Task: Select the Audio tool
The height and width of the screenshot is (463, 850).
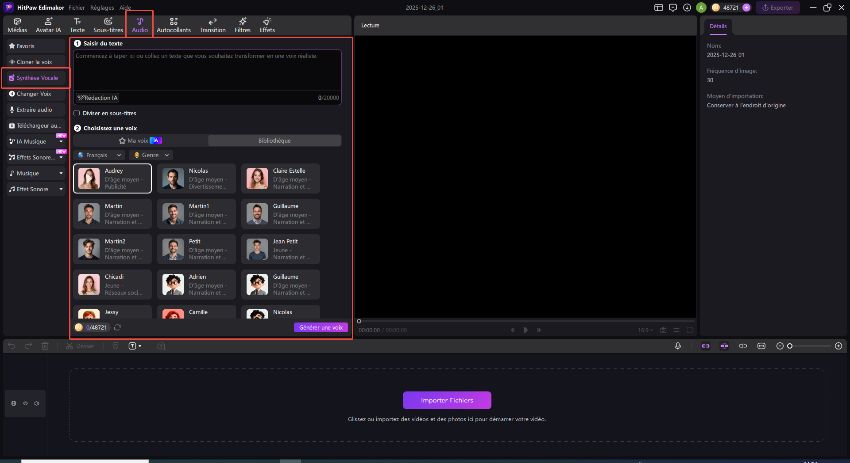Action: (140, 25)
